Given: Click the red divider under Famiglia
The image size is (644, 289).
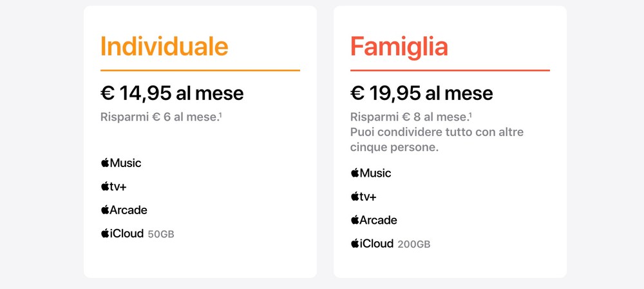Looking at the screenshot, I should [450, 70].
